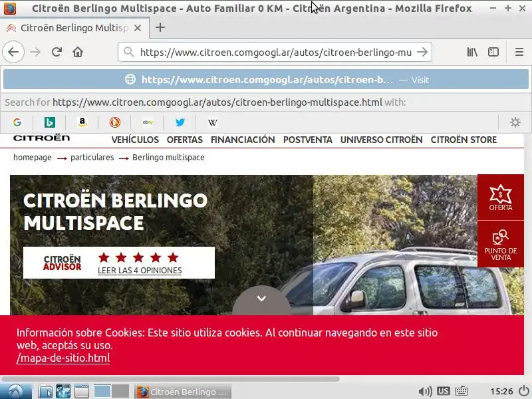Image resolution: width=532 pixels, height=399 pixels.
Task: Click the 15:26 clock
Action: coord(501,392)
